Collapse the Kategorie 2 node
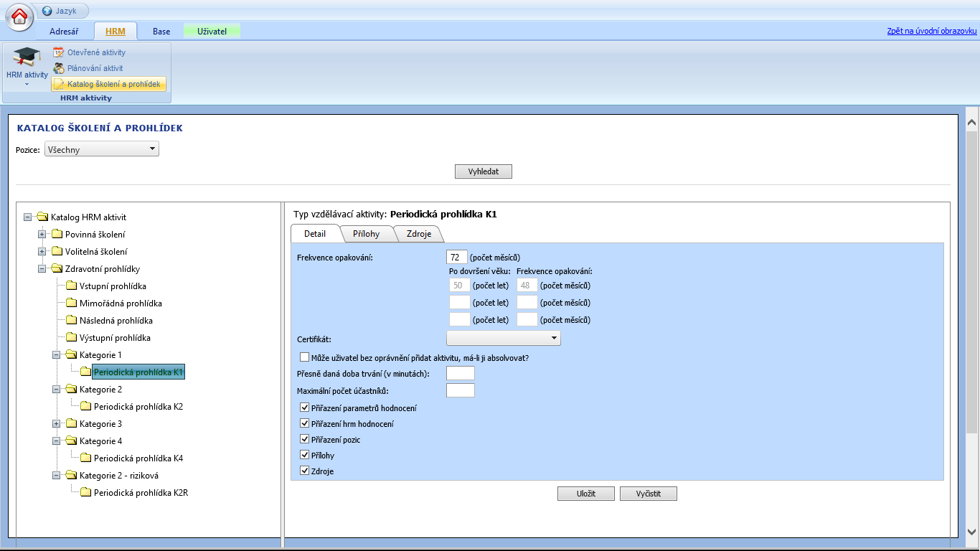980x551 pixels. [56, 390]
